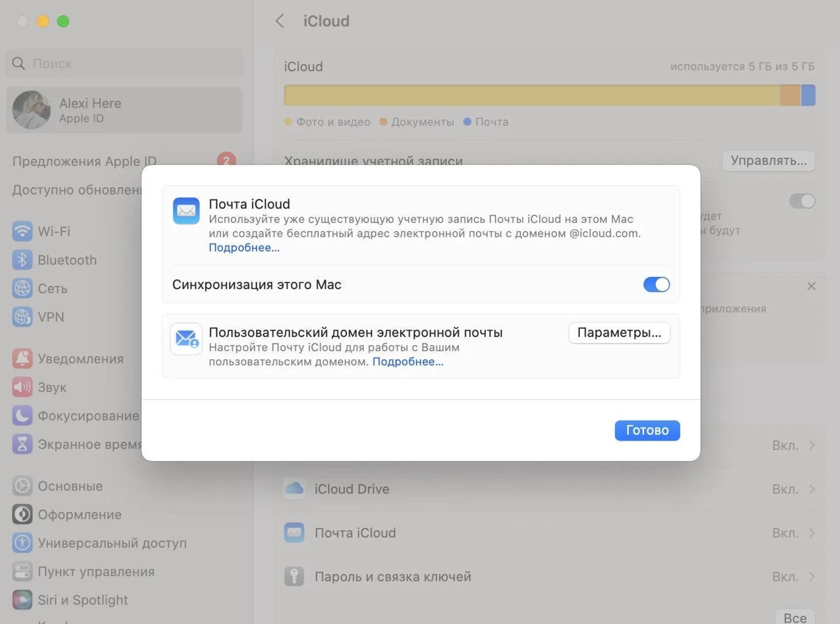Screen dimensions: 840x624
Task: Open Предложения Apple ID sidebar item
Action: [85, 161]
